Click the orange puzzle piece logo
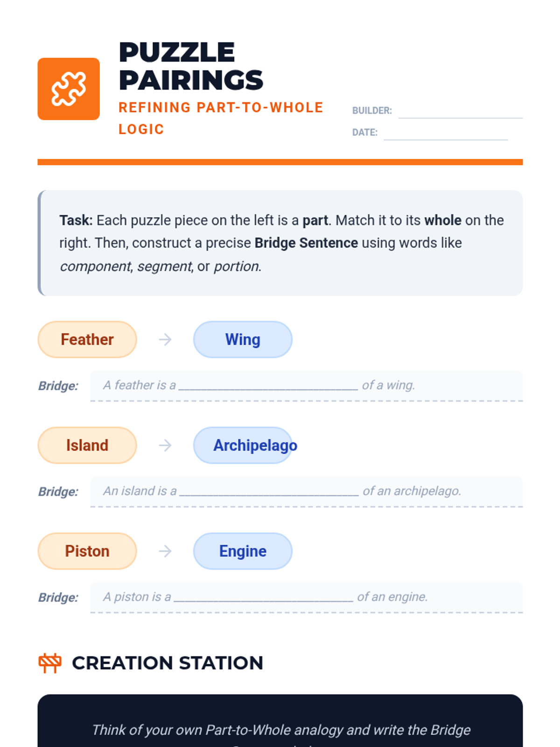The image size is (560, 747). coord(69,89)
